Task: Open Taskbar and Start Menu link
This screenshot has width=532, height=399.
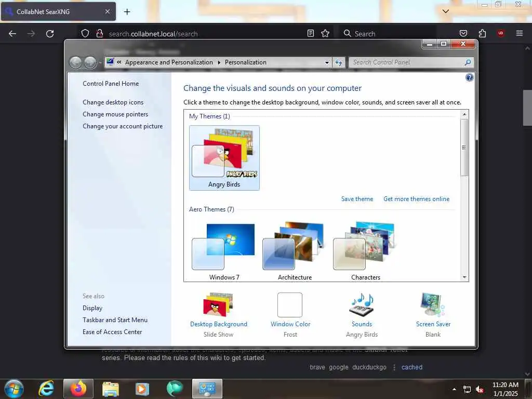Action: (x=115, y=320)
